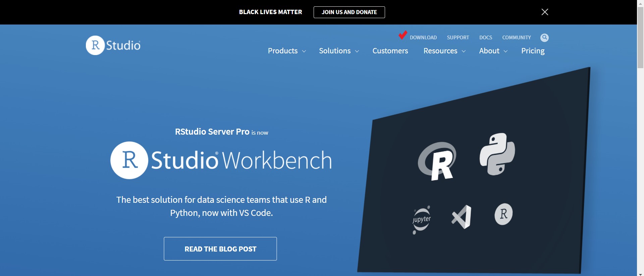This screenshot has height=276, width=644.
Task: Click the VS Code logo on panel
Action: click(461, 217)
